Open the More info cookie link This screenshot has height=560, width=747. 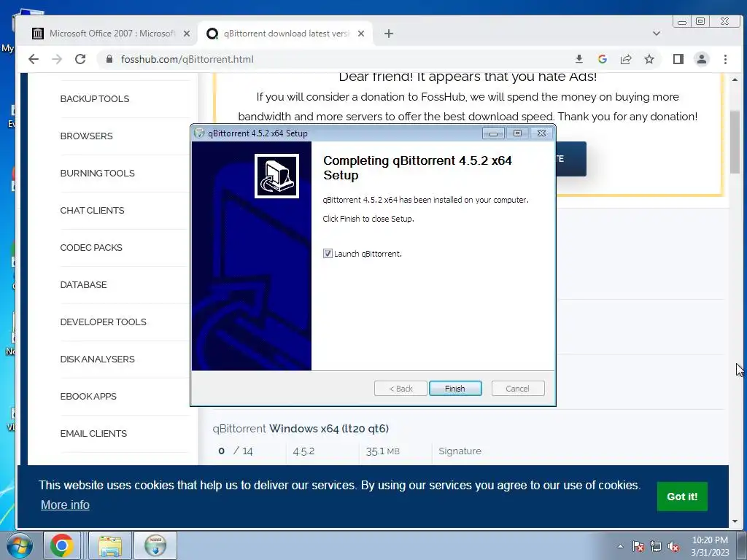pyautogui.click(x=65, y=505)
